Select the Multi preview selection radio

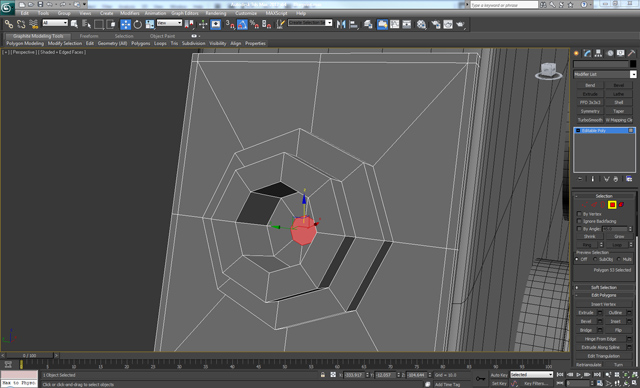[x=619, y=259]
